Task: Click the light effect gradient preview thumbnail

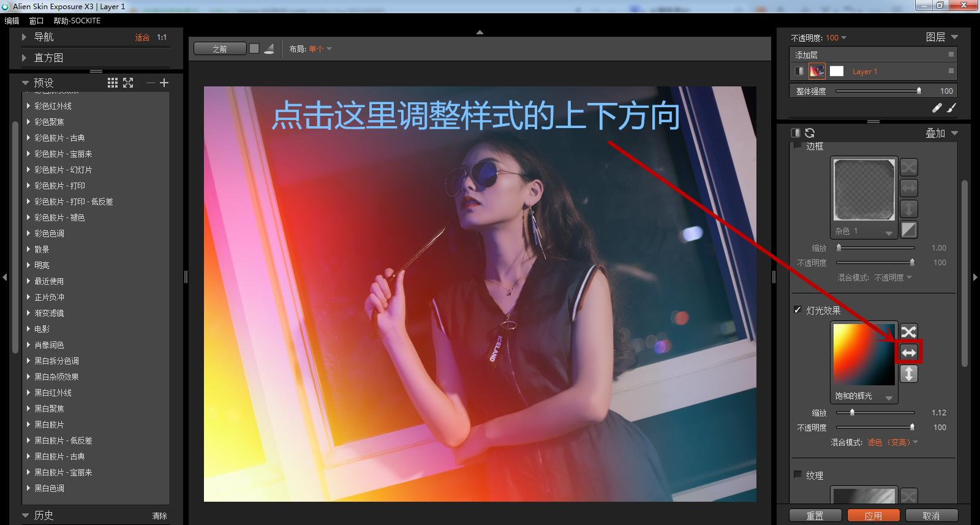Action: pyautogui.click(x=864, y=354)
